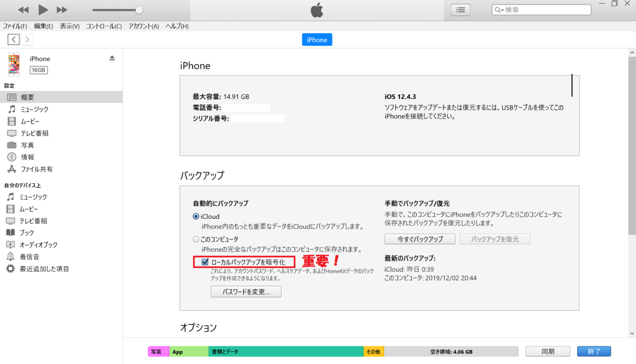Click the scrollbar up arrow at the top
Image resolution: width=636 pixels, height=364 pixels.
(x=631, y=52)
